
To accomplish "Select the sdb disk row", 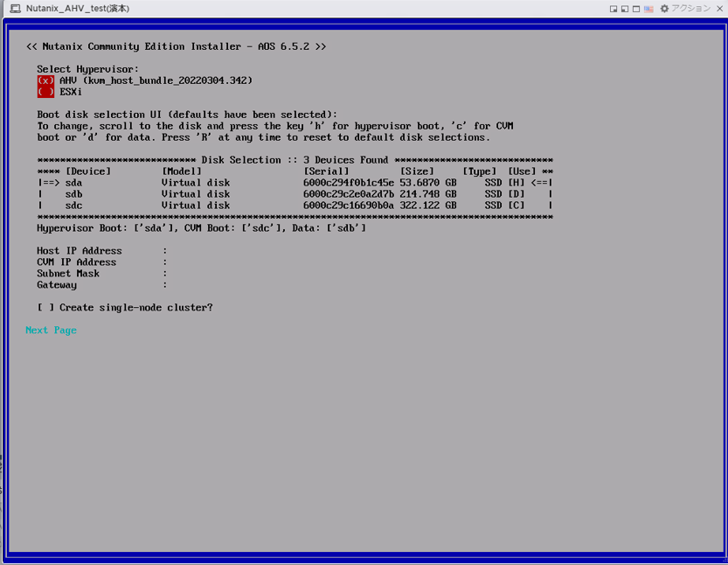I will click(295, 194).
